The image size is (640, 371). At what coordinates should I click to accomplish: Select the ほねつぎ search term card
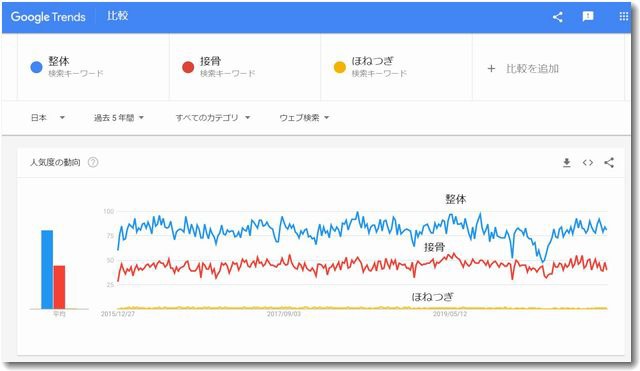coord(396,67)
